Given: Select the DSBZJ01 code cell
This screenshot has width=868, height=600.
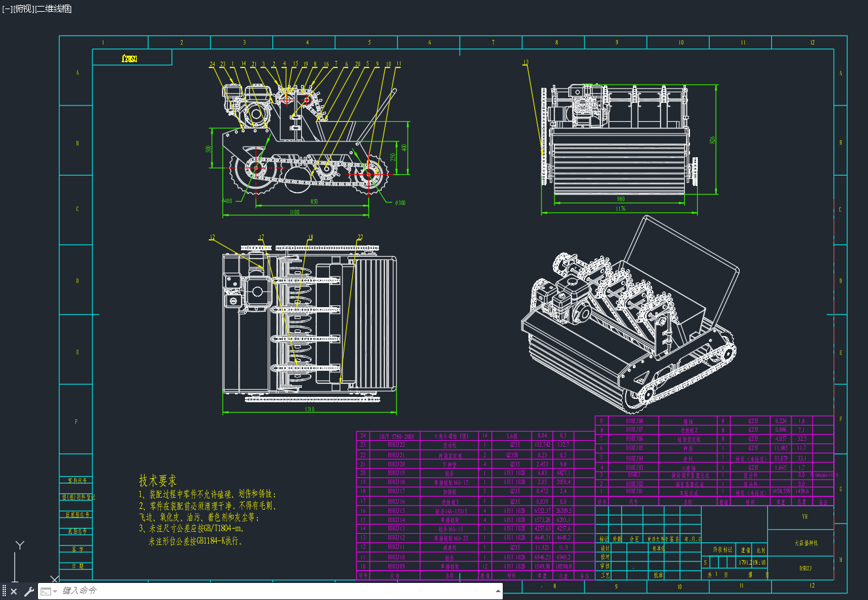Looking at the screenshot, I should (x=634, y=492).
